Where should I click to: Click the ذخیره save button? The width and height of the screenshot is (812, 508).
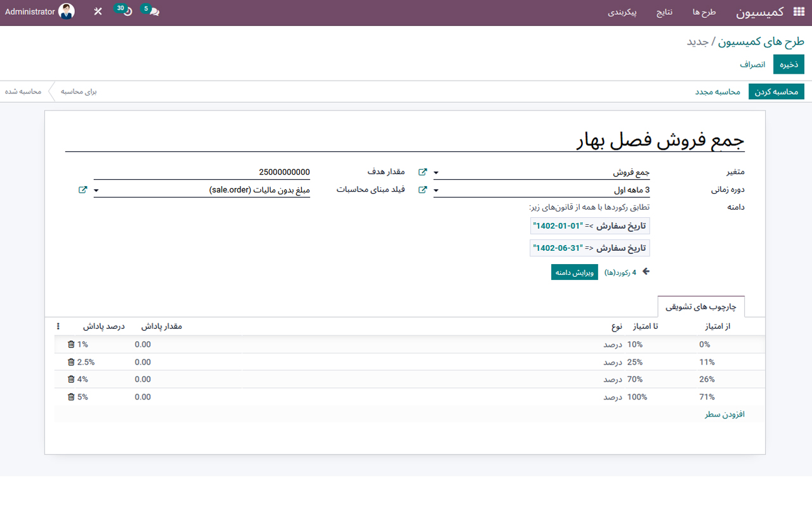(x=788, y=64)
